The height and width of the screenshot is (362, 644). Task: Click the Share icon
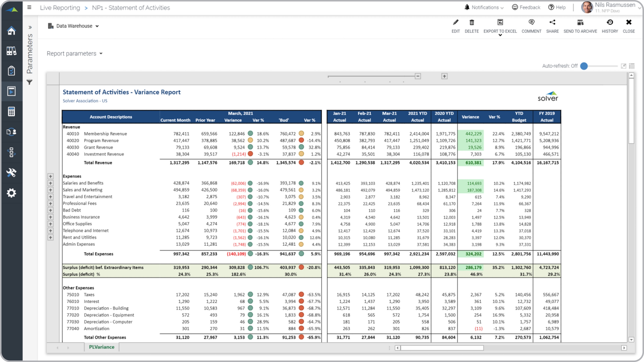pos(552,23)
